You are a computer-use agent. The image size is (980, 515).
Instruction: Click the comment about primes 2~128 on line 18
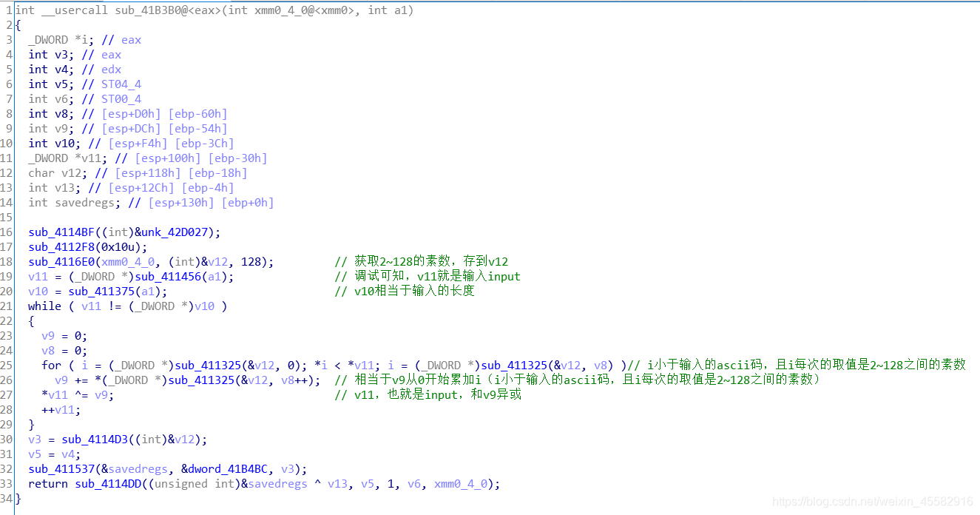coord(422,261)
